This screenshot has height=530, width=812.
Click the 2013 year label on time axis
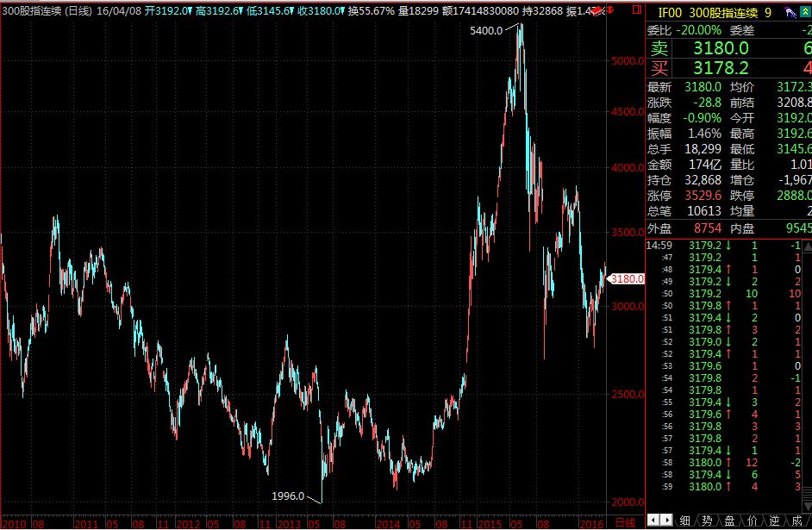[x=289, y=524]
